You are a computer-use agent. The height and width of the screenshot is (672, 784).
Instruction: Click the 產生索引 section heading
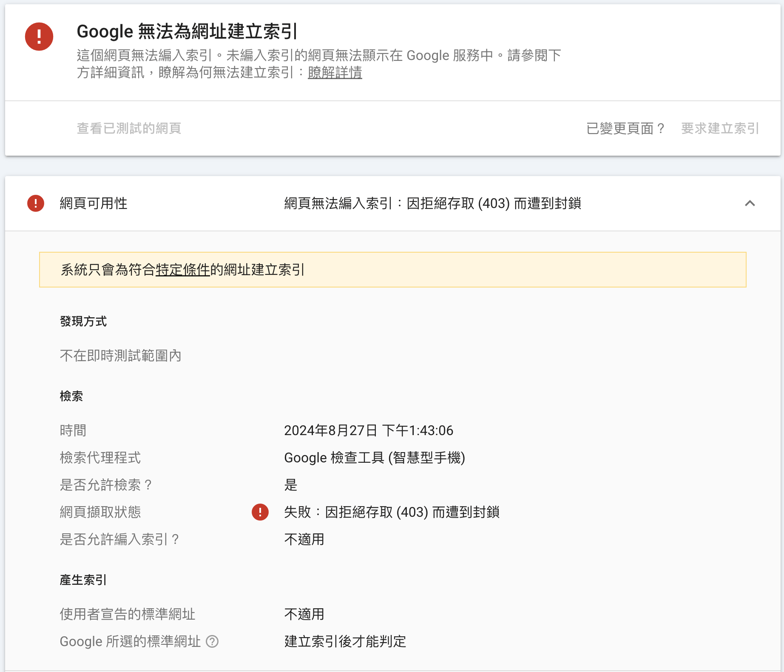coord(83,580)
